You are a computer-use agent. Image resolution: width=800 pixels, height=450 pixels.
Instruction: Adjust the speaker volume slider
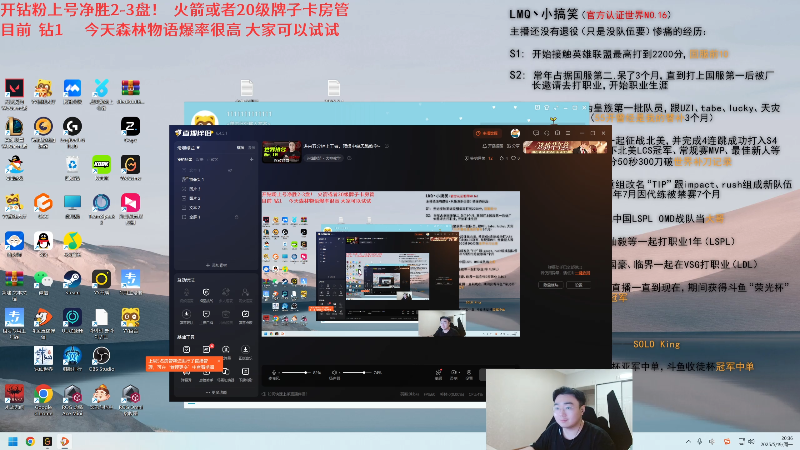[x=357, y=373]
